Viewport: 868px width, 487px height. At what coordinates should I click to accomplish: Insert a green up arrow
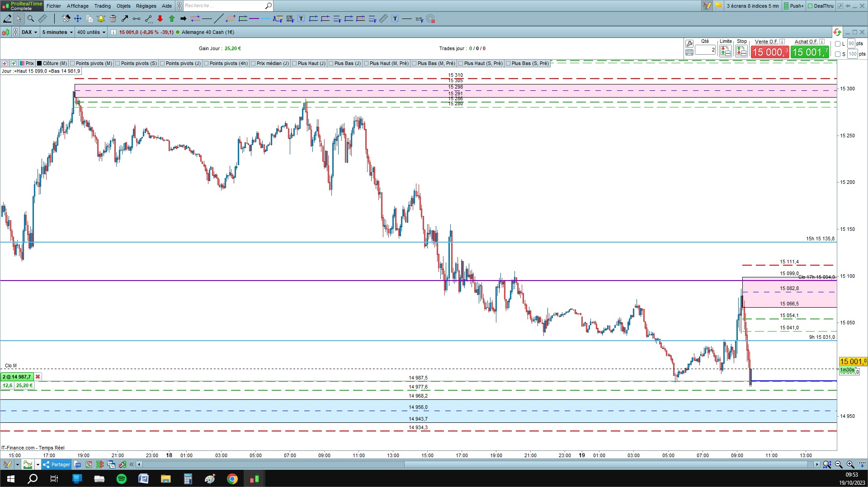[x=172, y=19]
